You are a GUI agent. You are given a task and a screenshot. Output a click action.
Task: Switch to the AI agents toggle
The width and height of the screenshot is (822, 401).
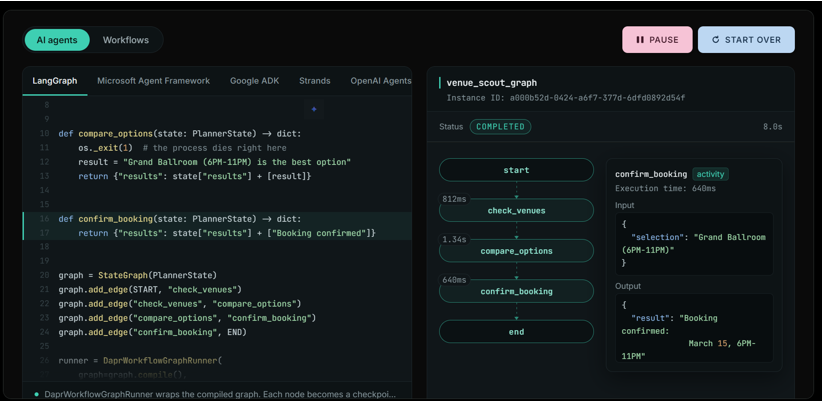[57, 40]
